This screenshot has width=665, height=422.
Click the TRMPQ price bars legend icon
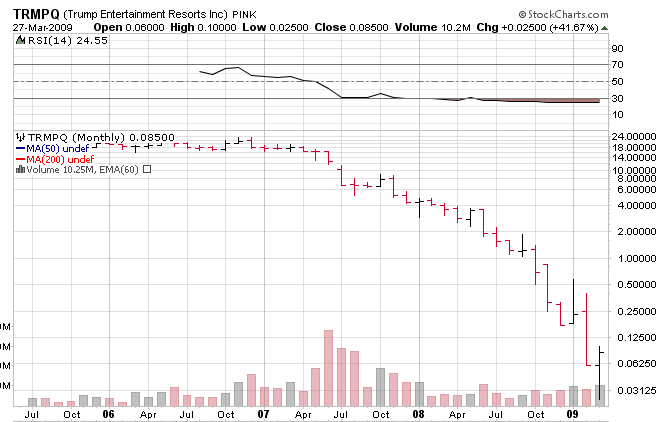(x=21, y=136)
